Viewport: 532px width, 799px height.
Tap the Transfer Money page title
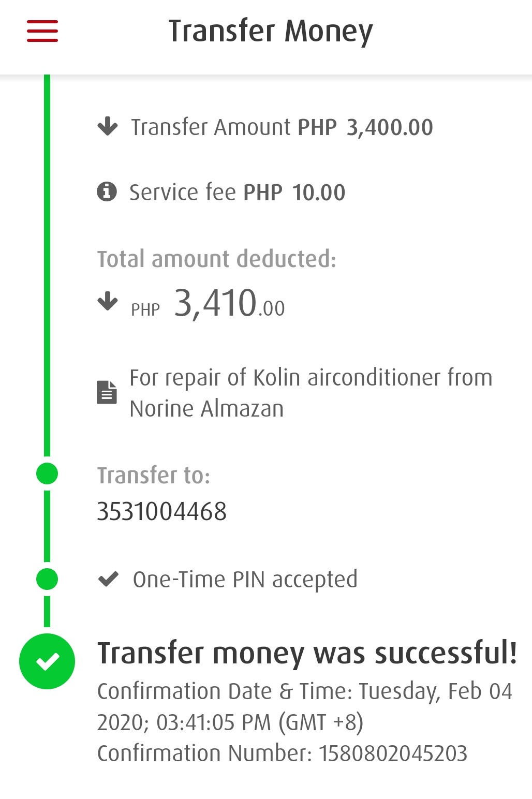click(x=270, y=31)
